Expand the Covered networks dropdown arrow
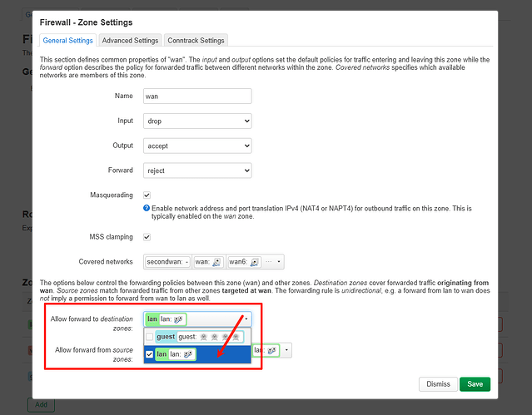Viewport: 532px width, 415px height. [x=278, y=262]
